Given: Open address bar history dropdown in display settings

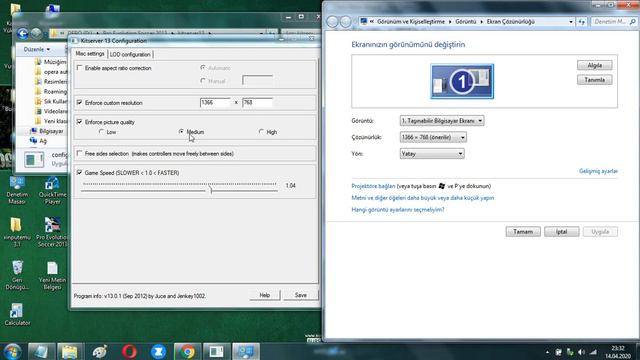Looking at the screenshot, I should coord(571,22).
